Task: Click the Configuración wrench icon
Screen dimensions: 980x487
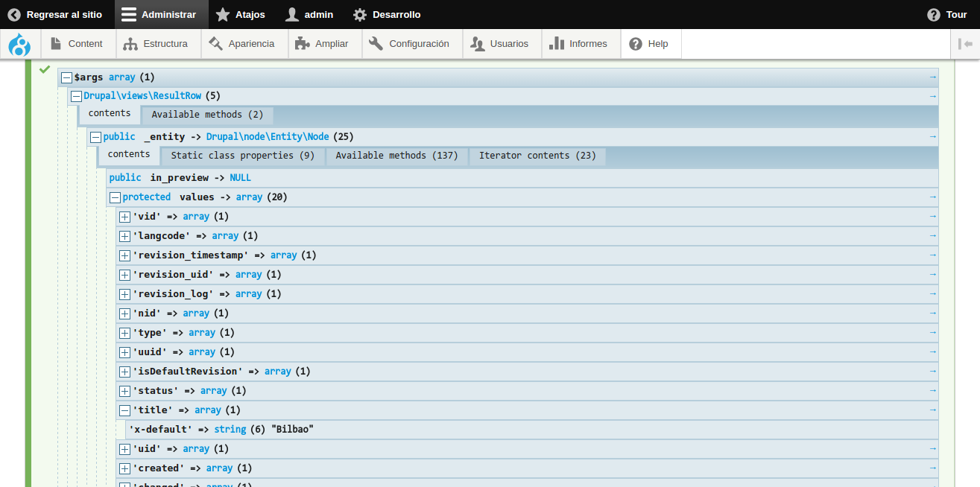Action: (376, 44)
